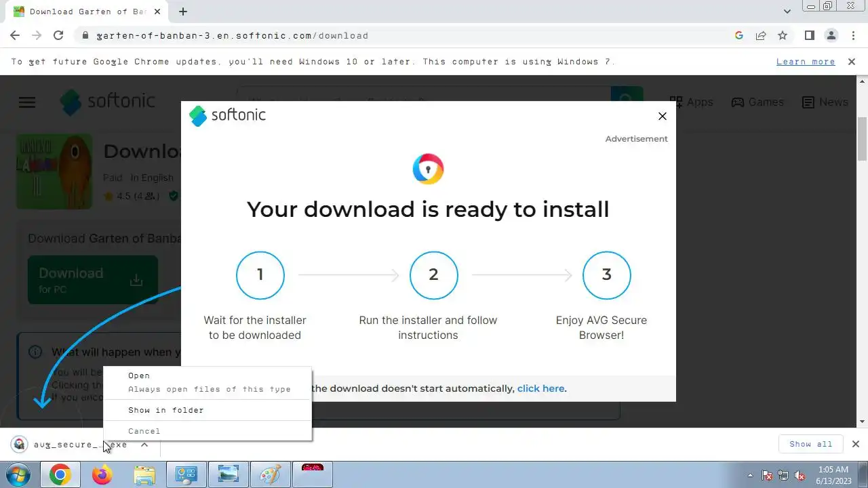
Task: Expand the download item options chevron
Action: (144, 445)
